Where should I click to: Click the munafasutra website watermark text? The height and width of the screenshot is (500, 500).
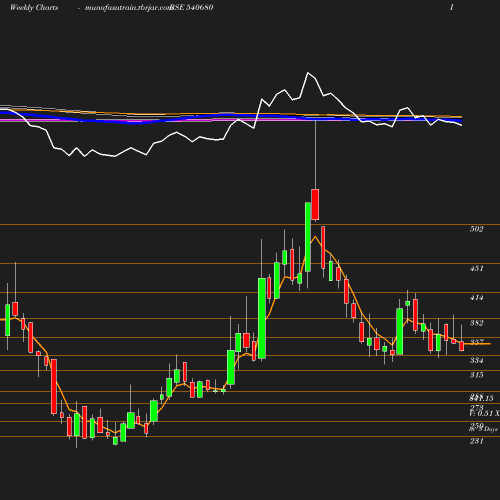(x=128, y=8)
